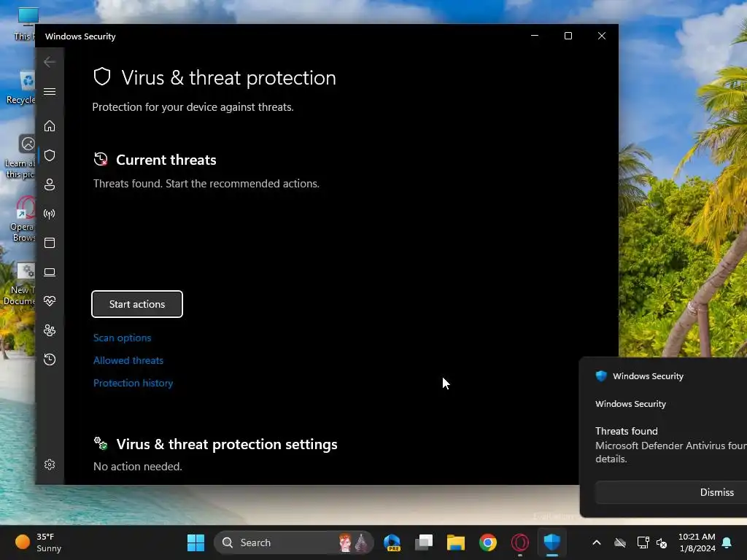This screenshot has height=560, width=747.
Task: Click the OneDrive cloud tray icon
Action: click(x=620, y=542)
